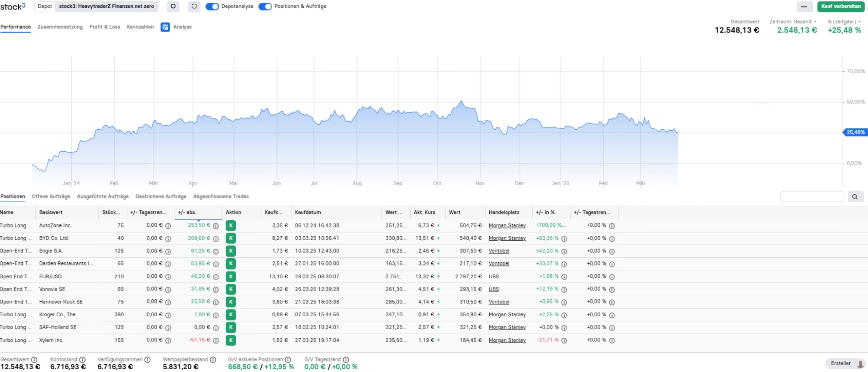Image resolution: width=868 pixels, height=372 pixels.
Task: Click green K action icon for Xylem Inc.
Action: 231,340
